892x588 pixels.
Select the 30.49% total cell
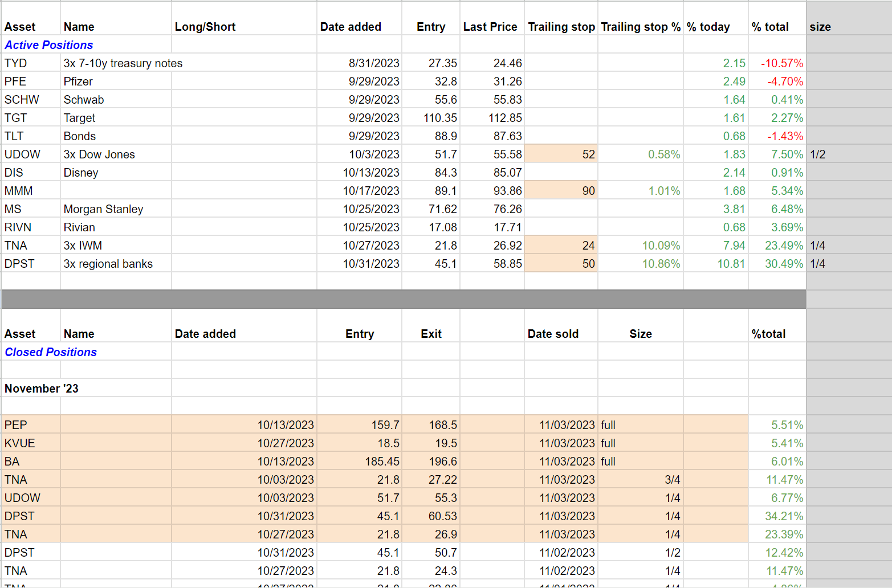pyautogui.click(x=777, y=264)
